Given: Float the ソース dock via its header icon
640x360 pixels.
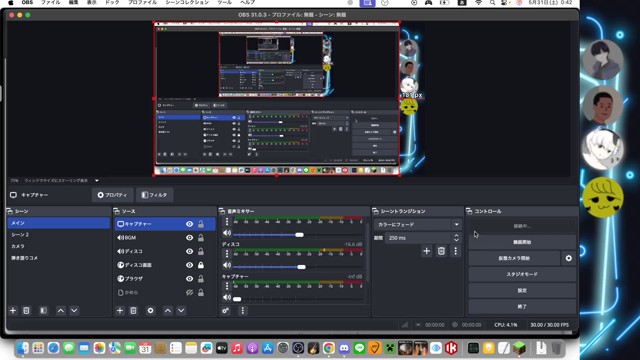Looking at the screenshot, I should click(116, 211).
